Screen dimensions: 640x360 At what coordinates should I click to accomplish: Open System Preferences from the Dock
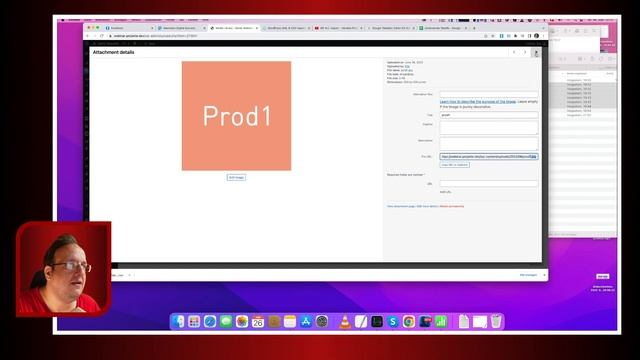pyautogui.click(x=322, y=322)
